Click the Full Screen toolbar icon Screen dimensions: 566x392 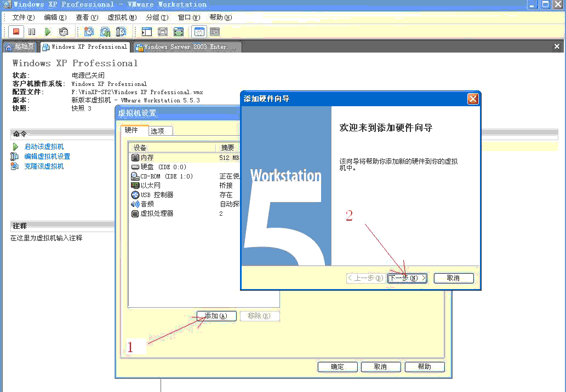point(179,32)
